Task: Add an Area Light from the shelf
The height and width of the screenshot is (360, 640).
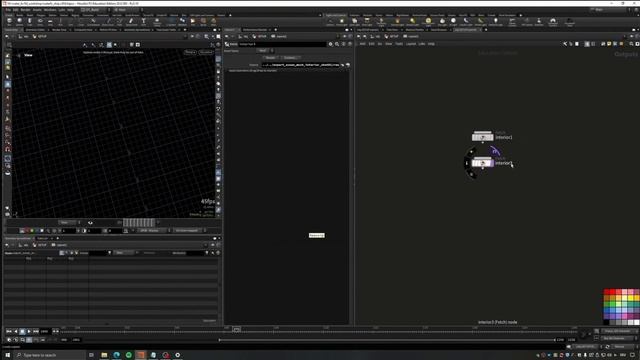Action: click(367, 22)
